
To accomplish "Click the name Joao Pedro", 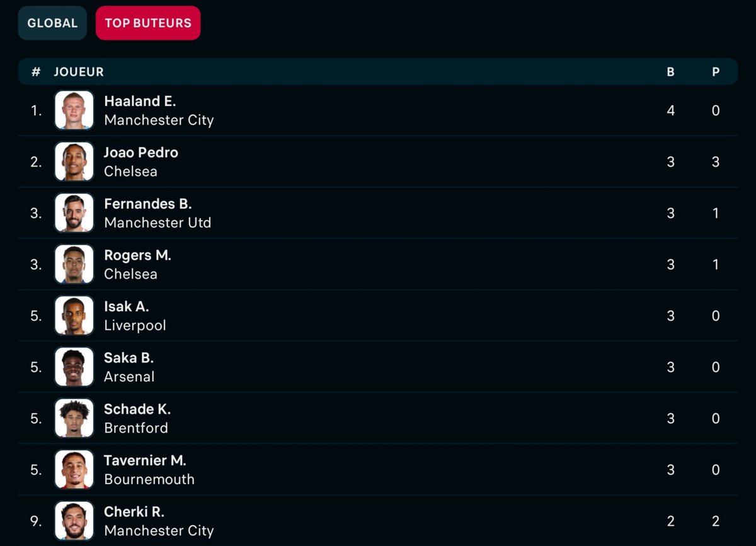I will (x=141, y=153).
